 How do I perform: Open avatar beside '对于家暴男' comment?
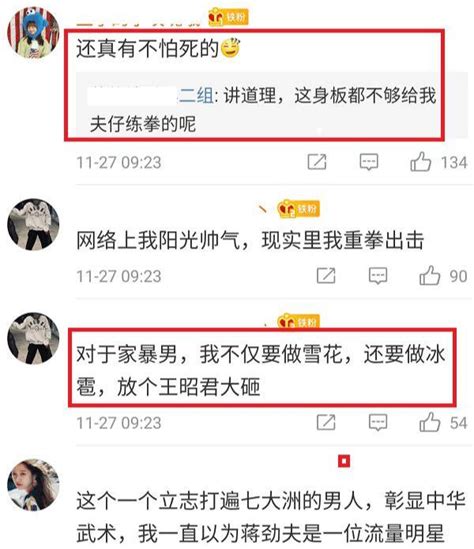[x=33, y=338]
